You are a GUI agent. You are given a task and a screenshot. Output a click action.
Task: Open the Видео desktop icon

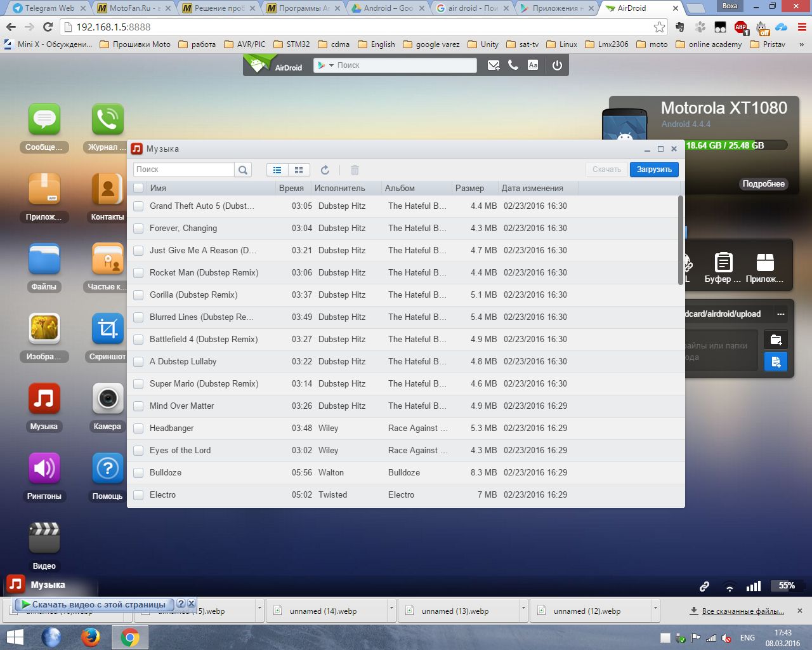click(44, 539)
